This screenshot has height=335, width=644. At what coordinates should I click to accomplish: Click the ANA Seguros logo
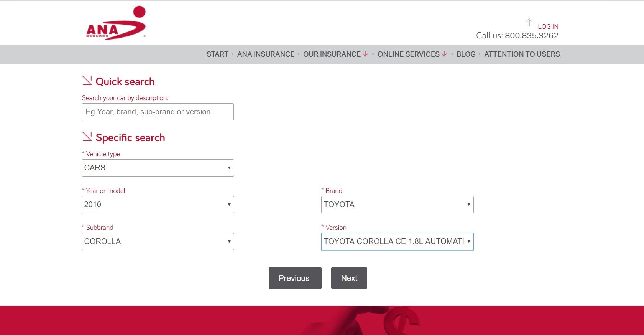click(116, 23)
